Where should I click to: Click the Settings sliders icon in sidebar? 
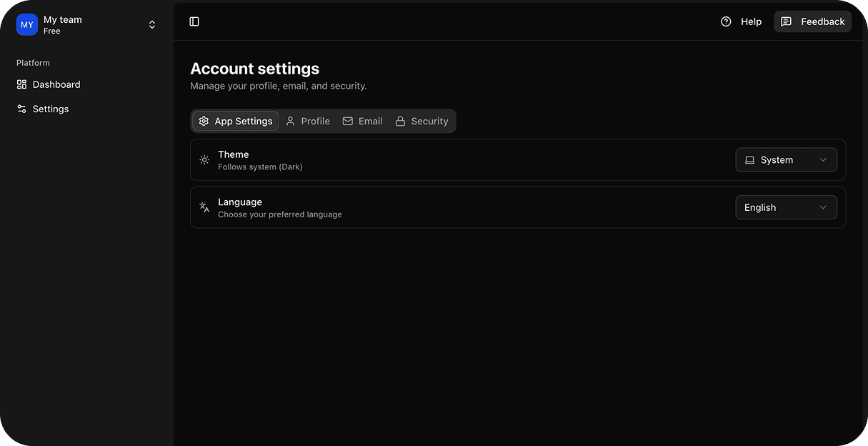click(21, 109)
